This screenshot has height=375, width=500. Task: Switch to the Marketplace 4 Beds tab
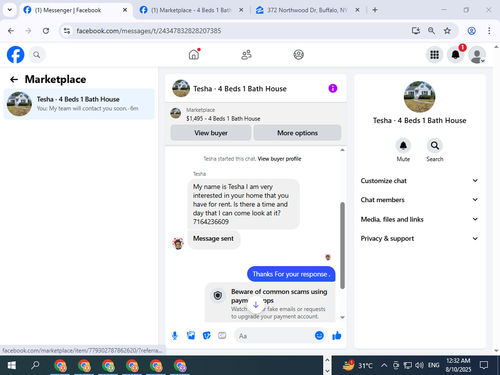pyautogui.click(x=191, y=10)
